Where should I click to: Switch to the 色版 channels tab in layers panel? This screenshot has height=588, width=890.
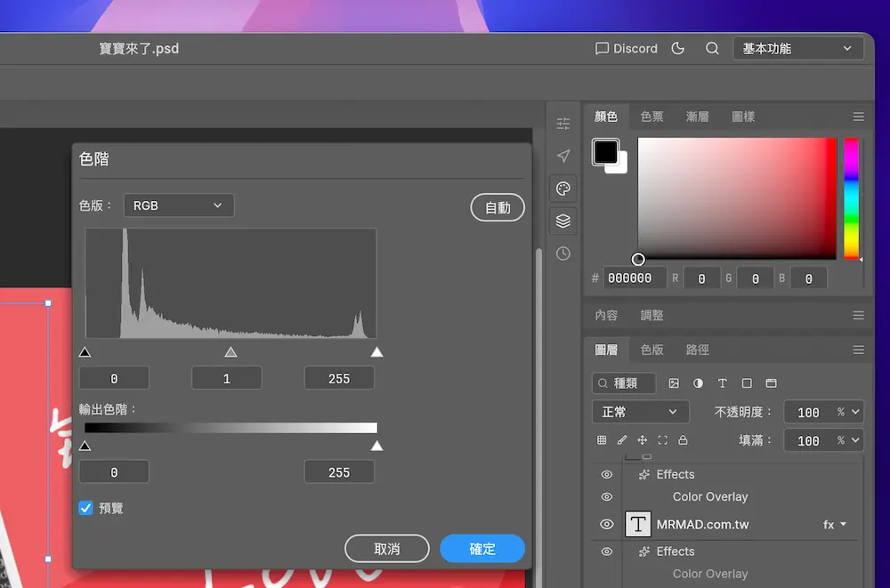point(651,350)
